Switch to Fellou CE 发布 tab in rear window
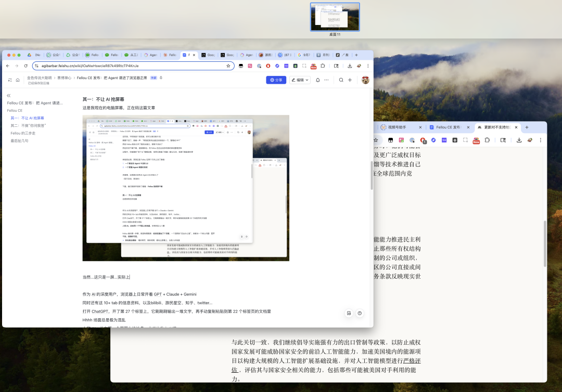The height and width of the screenshot is (392, 562). (450, 127)
